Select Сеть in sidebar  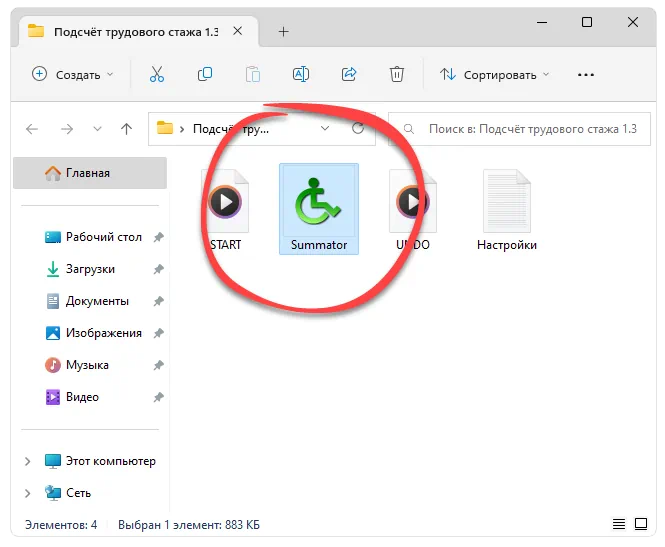[x=67, y=493]
